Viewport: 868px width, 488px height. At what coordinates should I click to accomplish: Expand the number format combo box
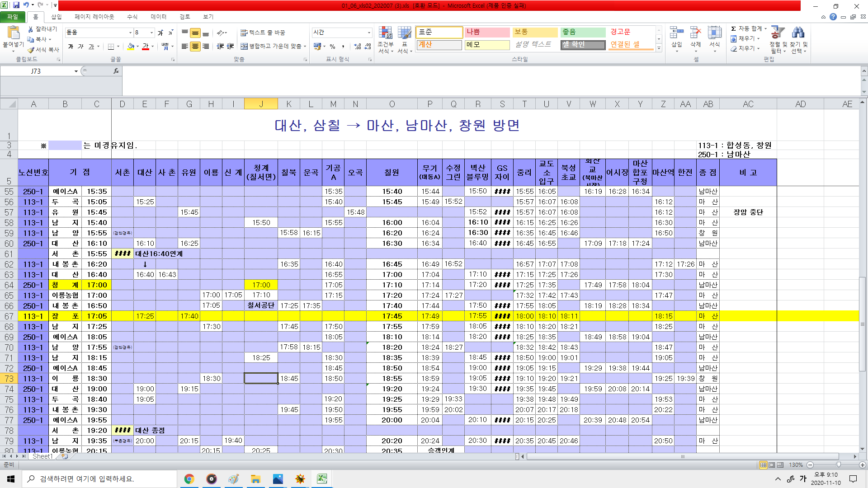pyautogui.click(x=369, y=33)
